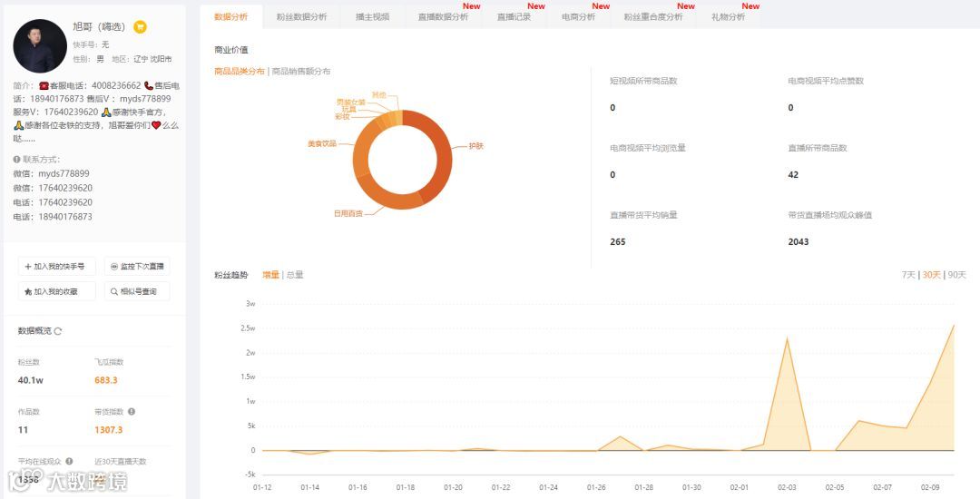Click the 带货直播场均观众峰值 value 2043
This screenshot has height=499, width=980.
799,241
